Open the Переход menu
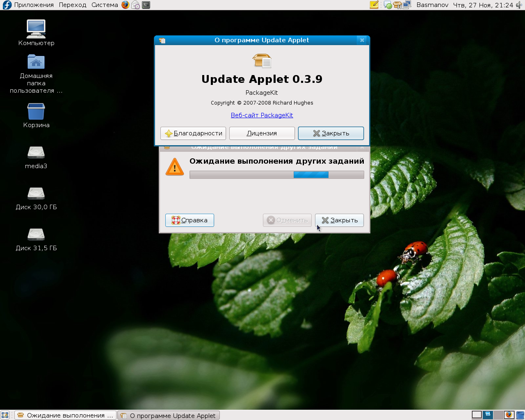This screenshot has width=525, height=420. click(73, 5)
